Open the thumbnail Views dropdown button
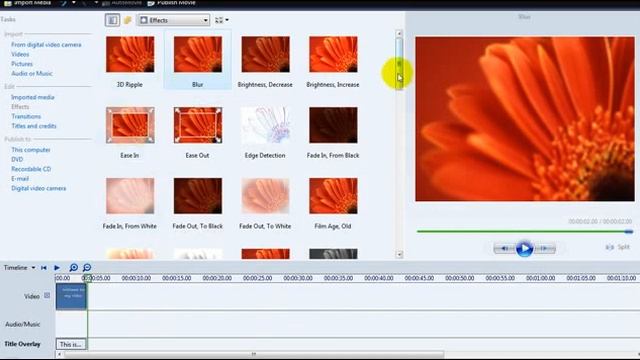The image size is (640, 360). [222, 20]
